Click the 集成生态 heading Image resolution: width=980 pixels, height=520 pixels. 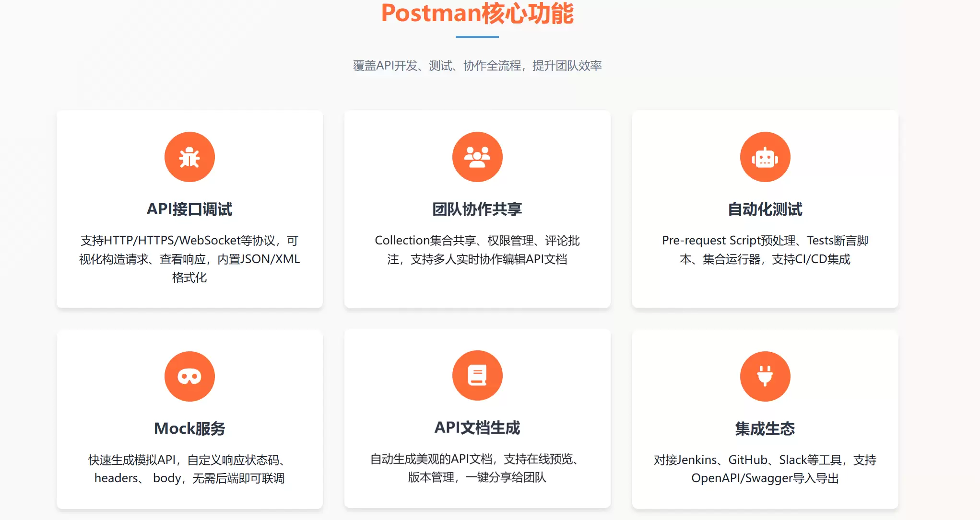pos(765,428)
